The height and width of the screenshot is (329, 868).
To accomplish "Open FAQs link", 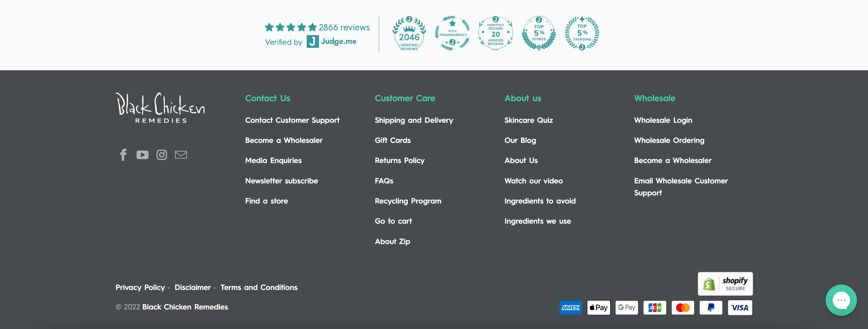I will (x=384, y=181).
